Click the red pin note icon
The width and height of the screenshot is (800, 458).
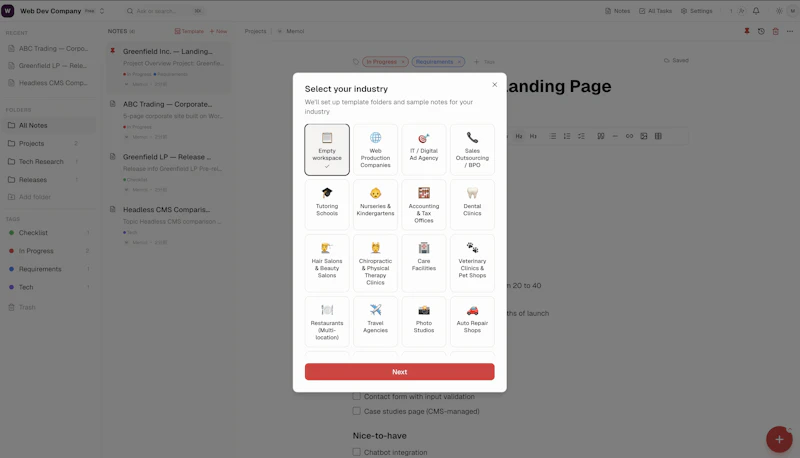(747, 31)
